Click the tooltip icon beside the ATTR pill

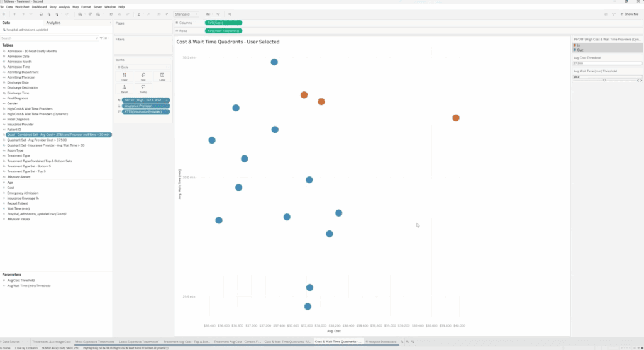pos(119,111)
